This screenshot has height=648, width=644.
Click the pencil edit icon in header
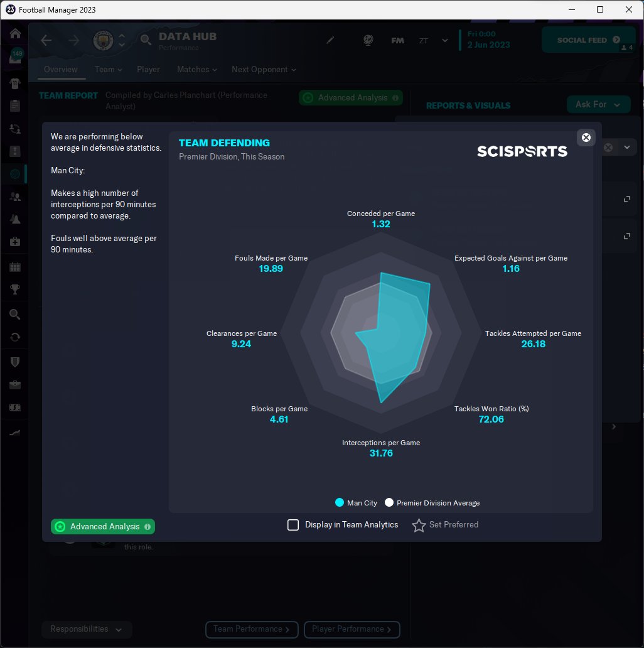[x=330, y=40]
